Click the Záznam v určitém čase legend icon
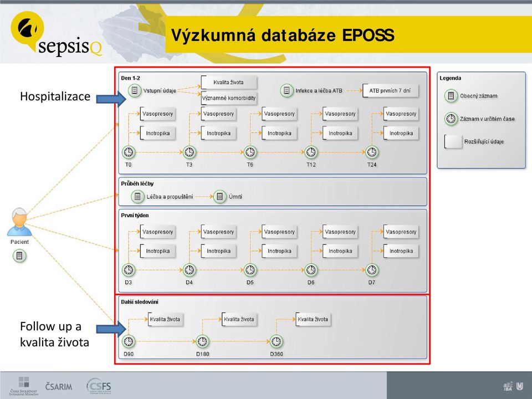This screenshot has height=399, width=532. tap(451, 119)
